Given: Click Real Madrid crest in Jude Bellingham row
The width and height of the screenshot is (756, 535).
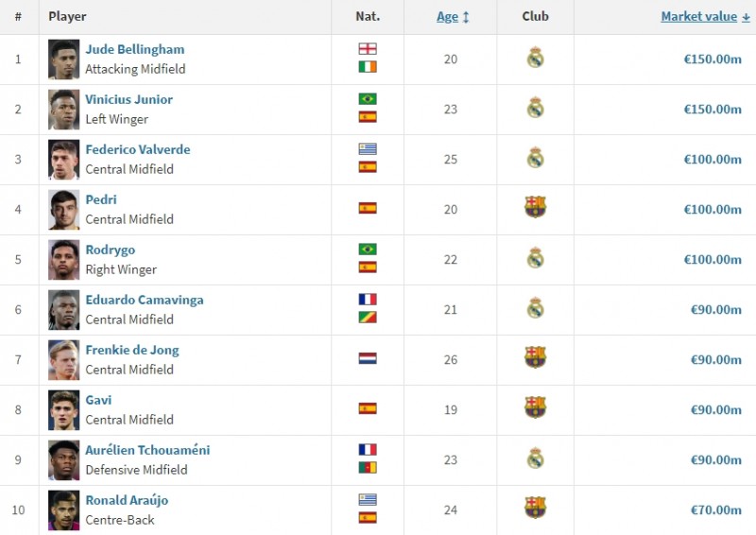Looking at the screenshot, I should coord(535,59).
